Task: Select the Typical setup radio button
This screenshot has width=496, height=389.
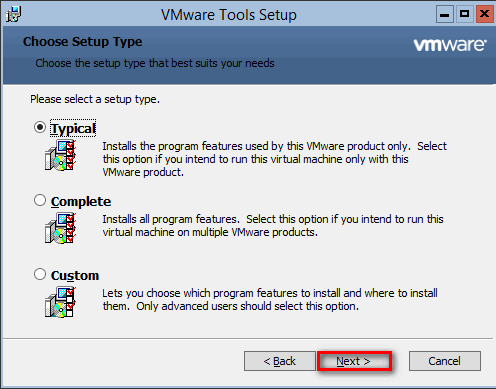Action: pyautogui.click(x=40, y=127)
